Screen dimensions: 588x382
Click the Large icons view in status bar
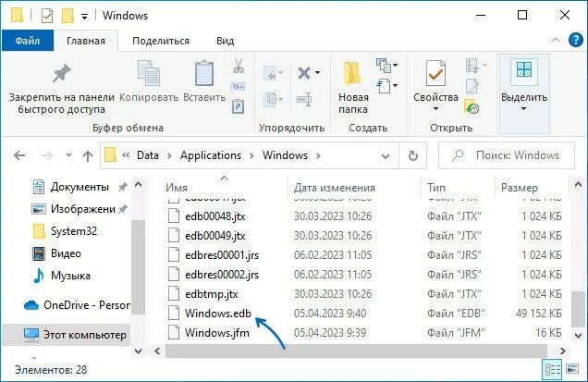point(572,369)
